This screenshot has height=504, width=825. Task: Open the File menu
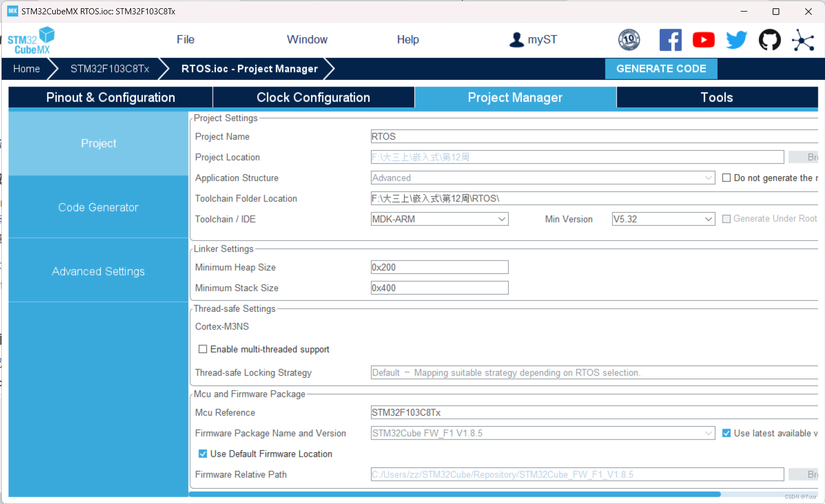[x=186, y=40]
